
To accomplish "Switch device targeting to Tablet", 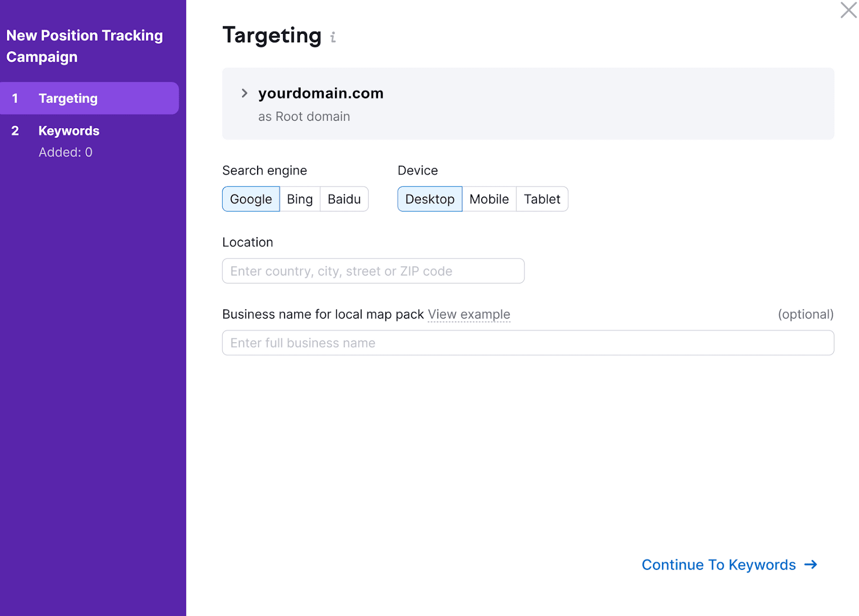I will point(542,199).
